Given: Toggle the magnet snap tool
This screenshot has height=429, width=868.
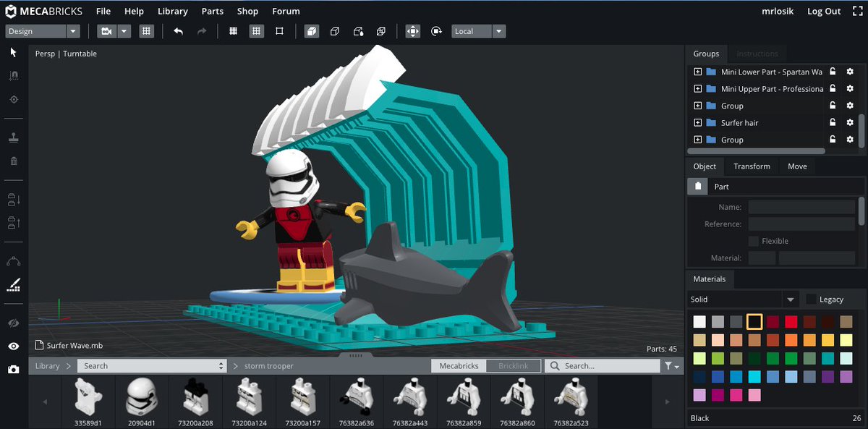Looking at the screenshot, I should tap(13, 75).
